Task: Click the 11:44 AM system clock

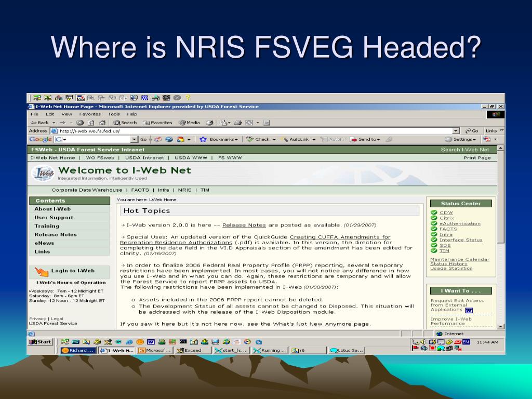Action: [487, 342]
